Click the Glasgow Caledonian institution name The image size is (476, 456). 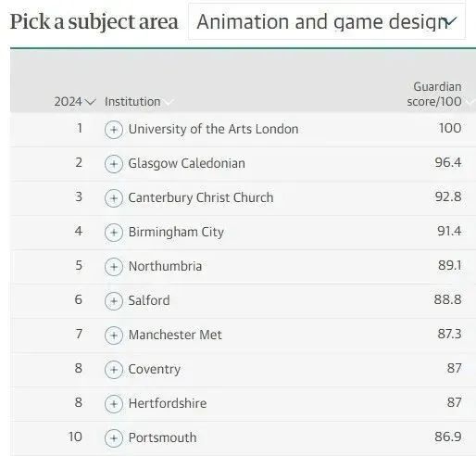point(186,163)
